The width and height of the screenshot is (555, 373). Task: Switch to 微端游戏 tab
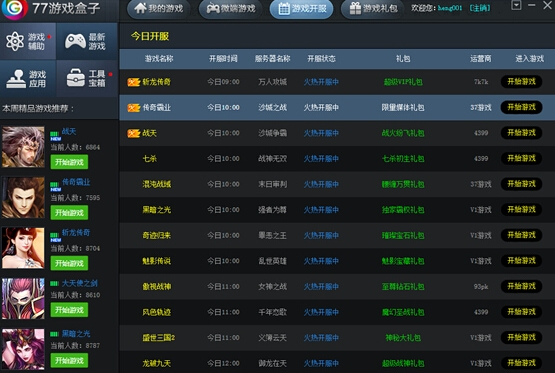tap(230, 8)
